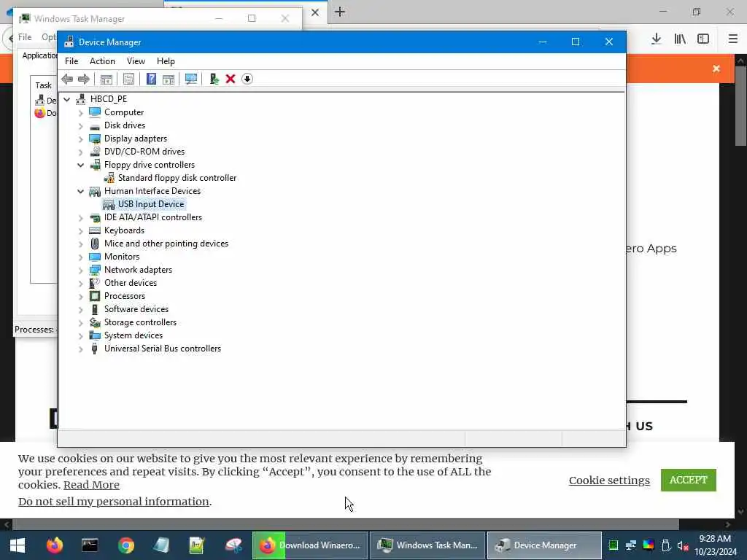Open Firefox library icon
Image resolution: width=747 pixels, height=560 pixels.
point(680,39)
